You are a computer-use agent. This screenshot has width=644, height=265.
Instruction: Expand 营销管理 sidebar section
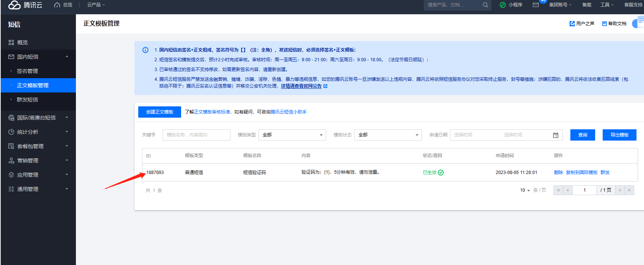(38, 161)
